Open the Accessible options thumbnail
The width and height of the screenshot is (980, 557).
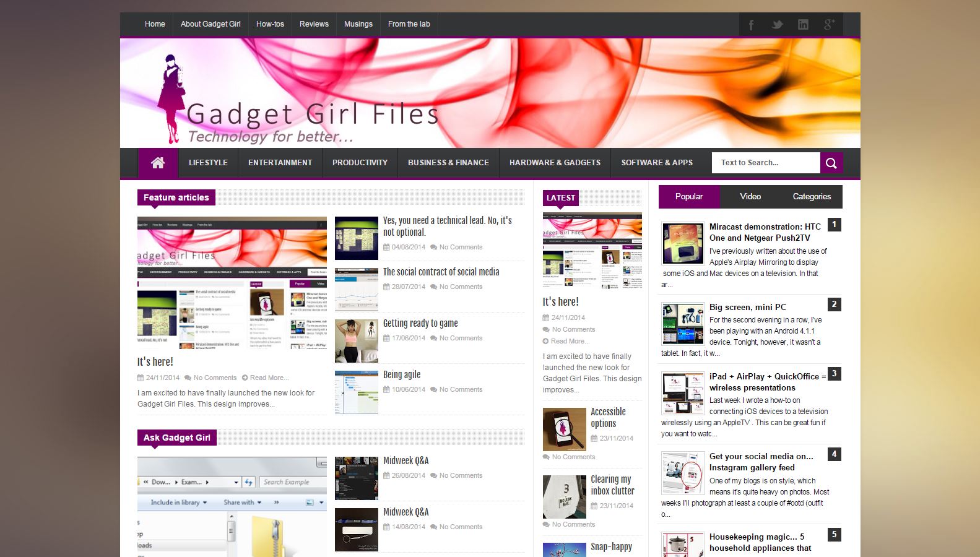(565, 430)
